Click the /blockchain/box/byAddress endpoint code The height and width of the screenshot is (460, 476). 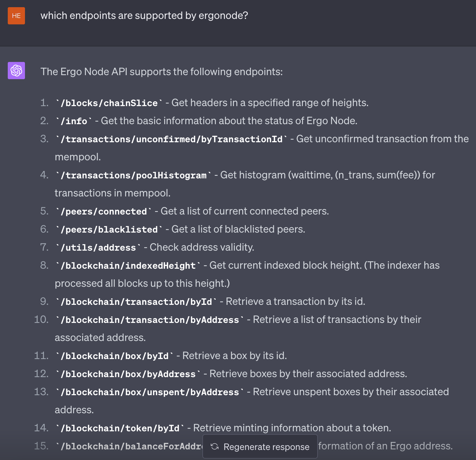pyautogui.click(x=128, y=374)
